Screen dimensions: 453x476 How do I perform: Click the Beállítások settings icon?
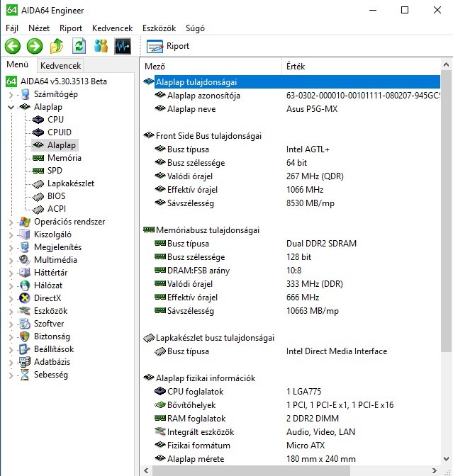click(x=25, y=349)
